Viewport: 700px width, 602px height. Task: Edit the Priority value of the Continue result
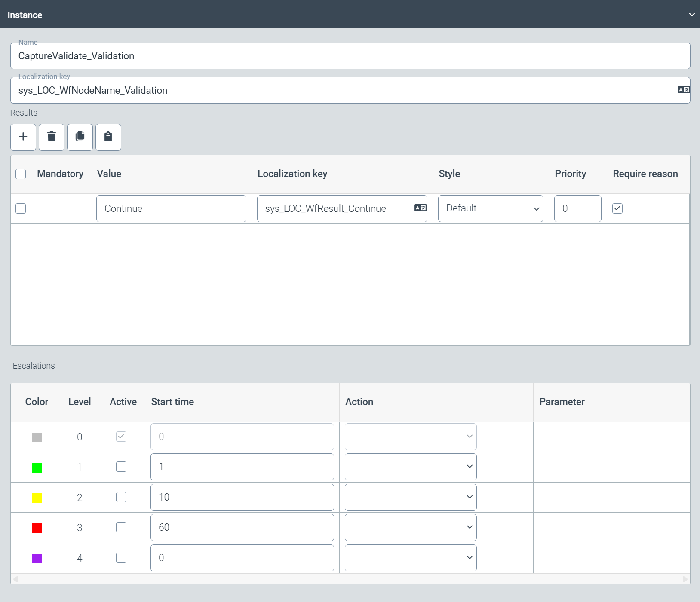(577, 208)
